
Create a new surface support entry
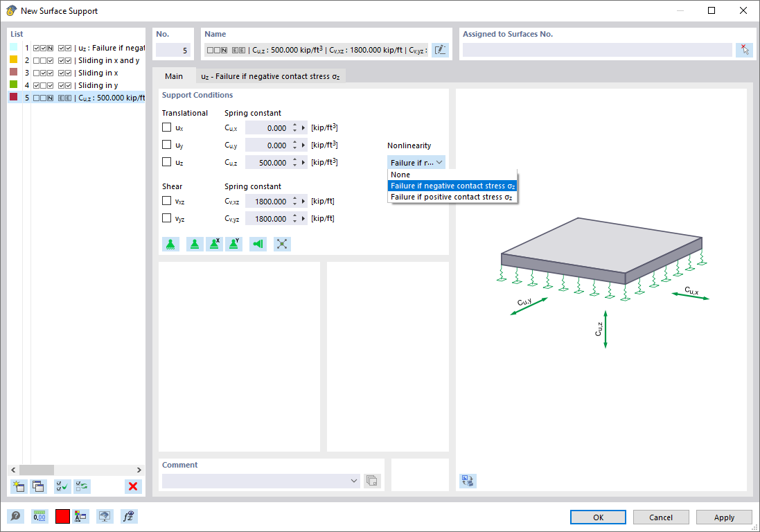coord(19,486)
